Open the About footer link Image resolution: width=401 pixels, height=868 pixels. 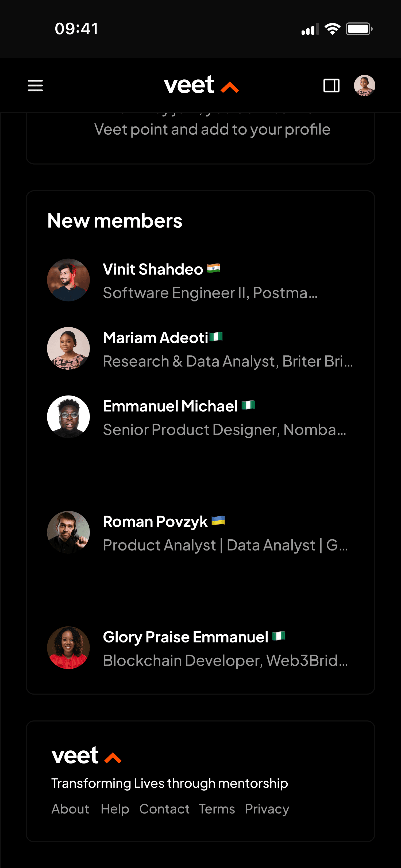coord(70,809)
